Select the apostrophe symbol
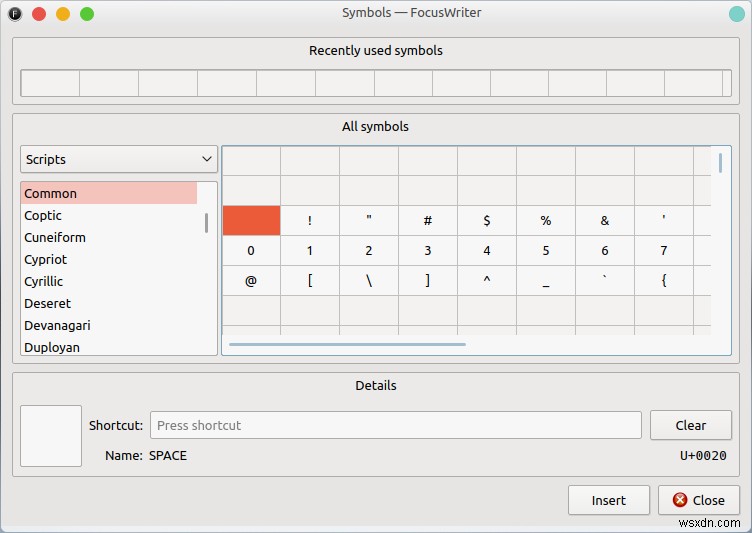The height and width of the screenshot is (533, 752). (x=664, y=221)
